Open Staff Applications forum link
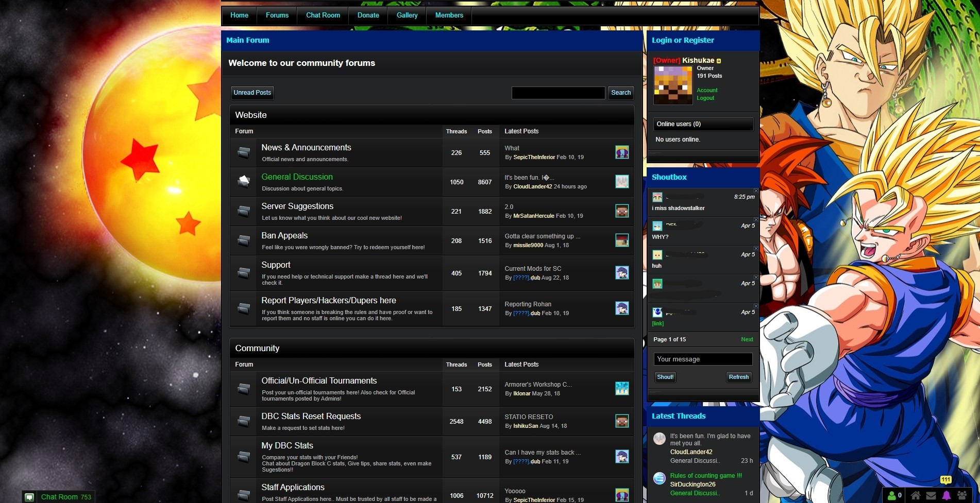This screenshot has height=503, width=980. pyautogui.click(x=293, y=487)
